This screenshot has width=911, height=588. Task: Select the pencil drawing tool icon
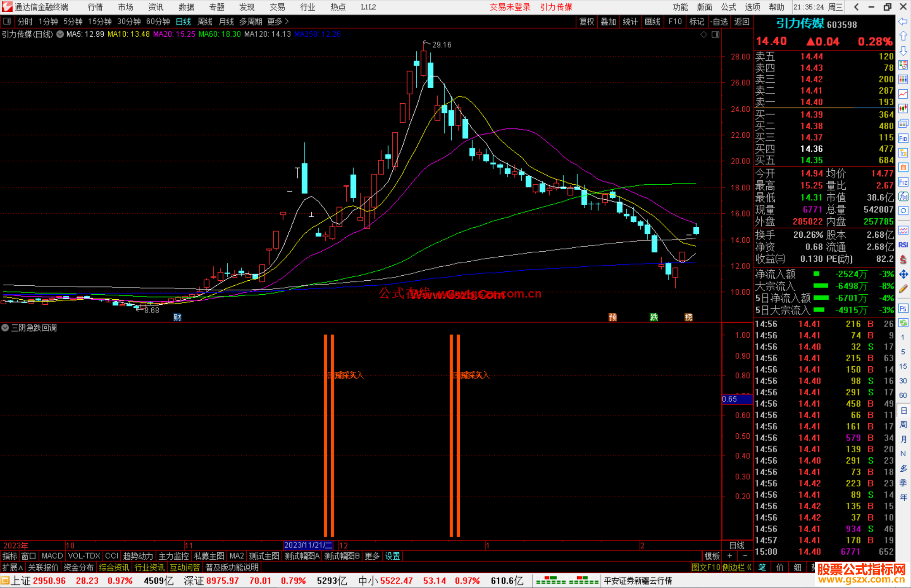[x=903, y=289]
